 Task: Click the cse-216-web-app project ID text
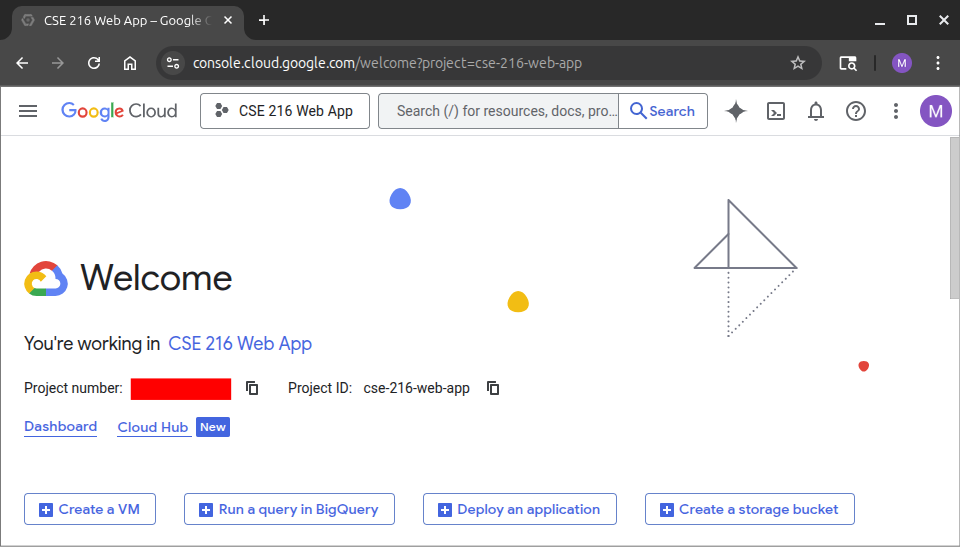(416, 388)
